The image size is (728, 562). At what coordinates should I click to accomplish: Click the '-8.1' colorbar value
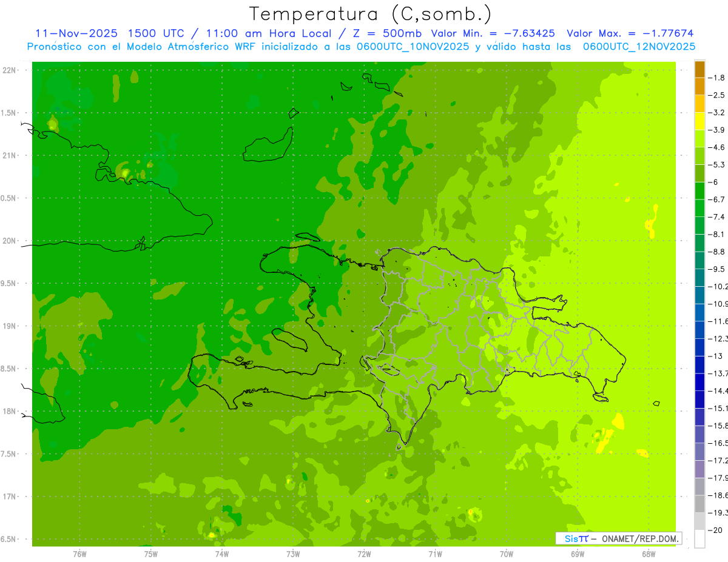click(x=716, y=234)
